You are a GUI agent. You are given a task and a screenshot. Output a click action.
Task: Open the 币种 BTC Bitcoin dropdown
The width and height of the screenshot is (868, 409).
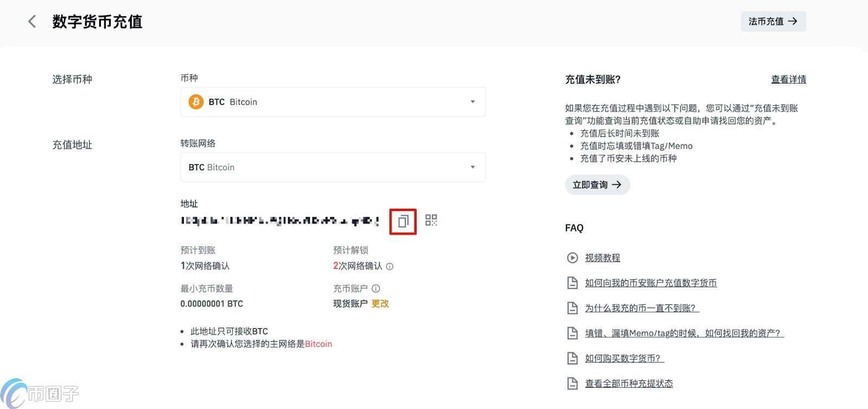click(x=333, y=102)
